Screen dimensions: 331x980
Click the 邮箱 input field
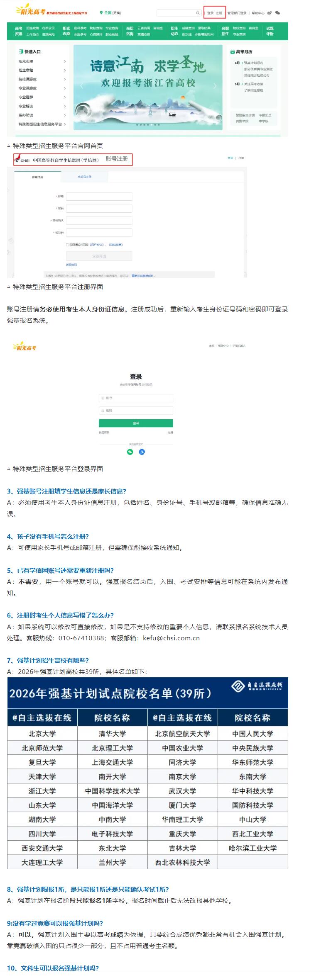pyautogui.click(x=99, y=197)
